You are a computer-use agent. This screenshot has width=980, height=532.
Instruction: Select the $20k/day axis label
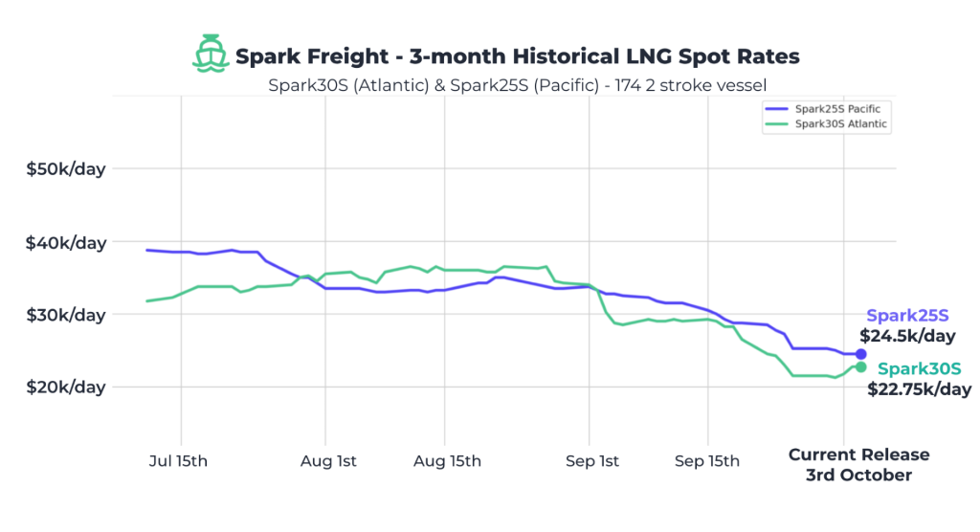pos(66,388)
